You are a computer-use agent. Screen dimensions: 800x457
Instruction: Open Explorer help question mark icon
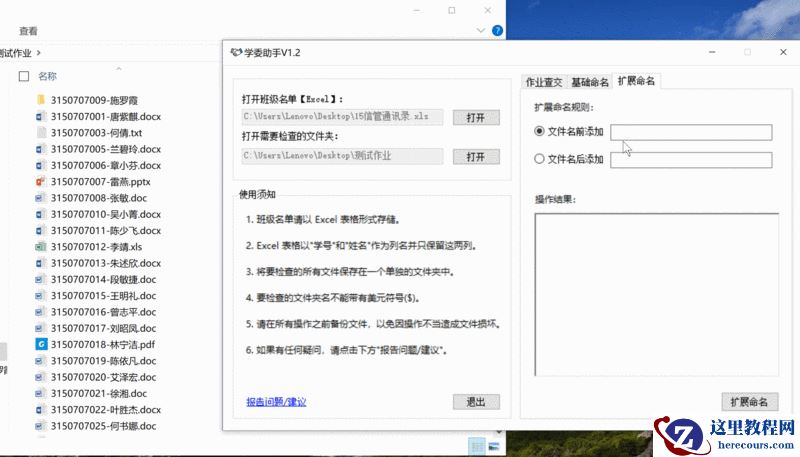pos(497,31)
